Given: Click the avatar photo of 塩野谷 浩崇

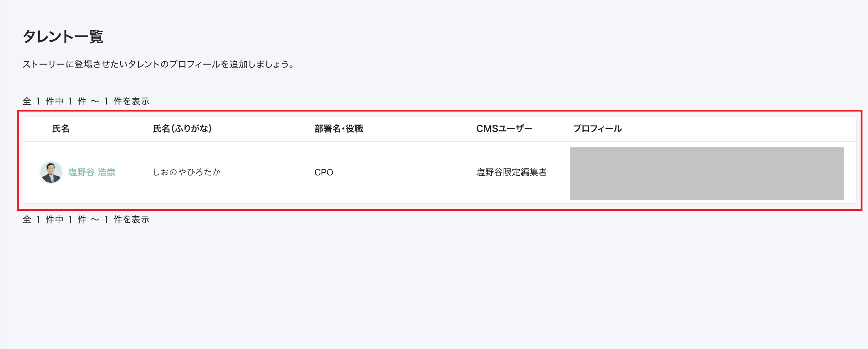Looking at the screenshot, I should click(51, 172).
